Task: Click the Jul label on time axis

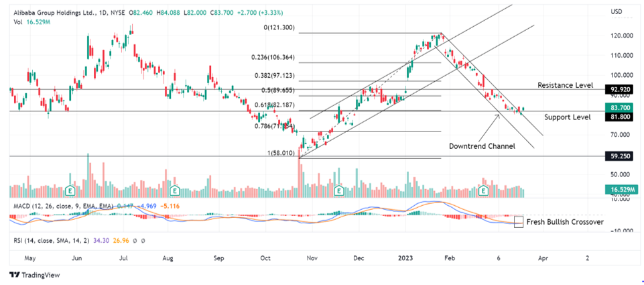Action: pos(123,259)
